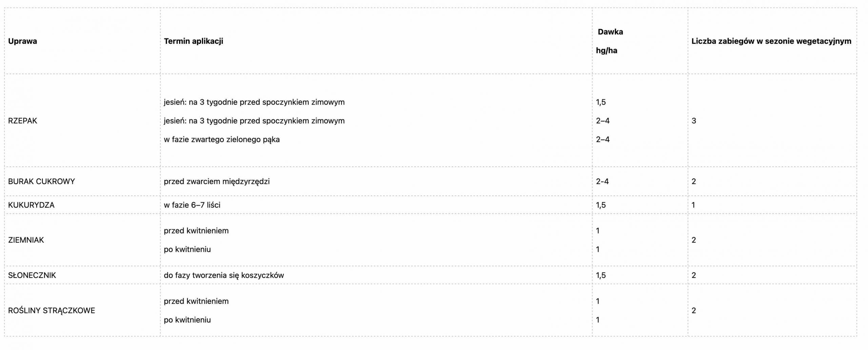Select the "hg/ha" unit label

coord(606,50)
